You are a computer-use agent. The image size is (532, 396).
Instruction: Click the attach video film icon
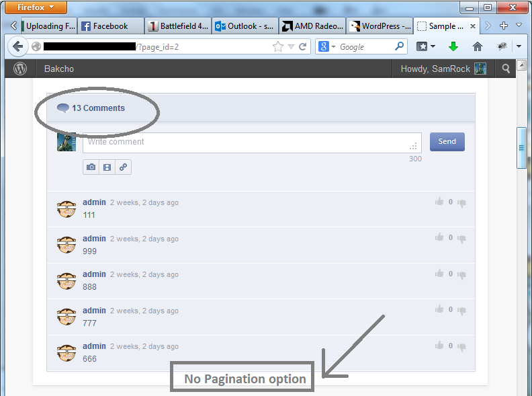[x=107, y=167]
